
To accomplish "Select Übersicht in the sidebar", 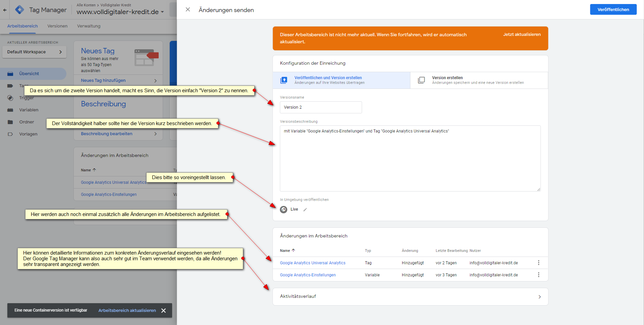I will (x=33, y=73).
